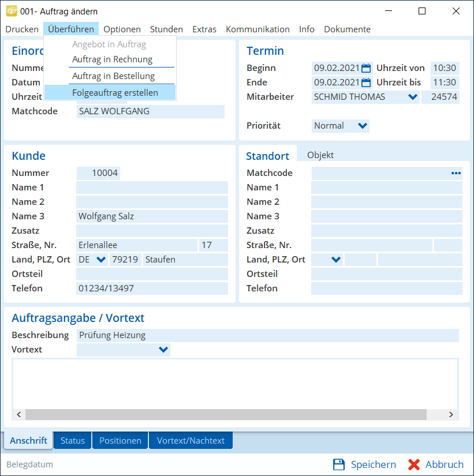Open Kunde country code dropdown
Viewport: 474px width, 476px height.
[x=101, y=260]
